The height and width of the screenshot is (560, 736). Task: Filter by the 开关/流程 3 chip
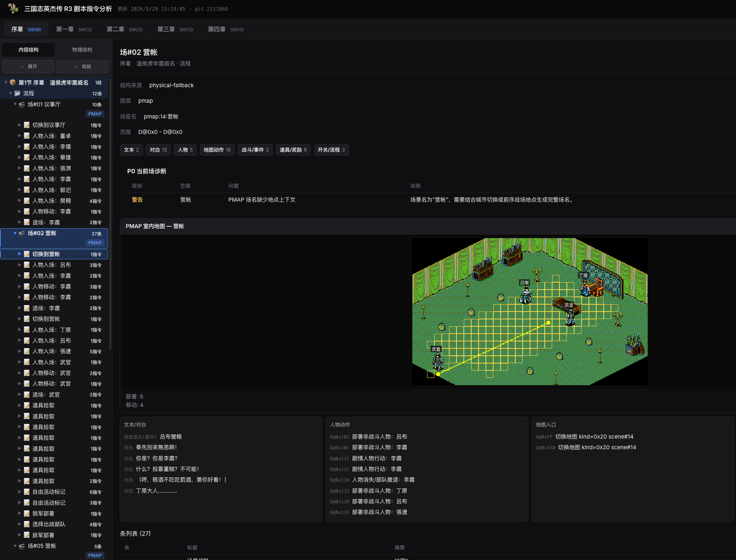(x=331, y=150)
